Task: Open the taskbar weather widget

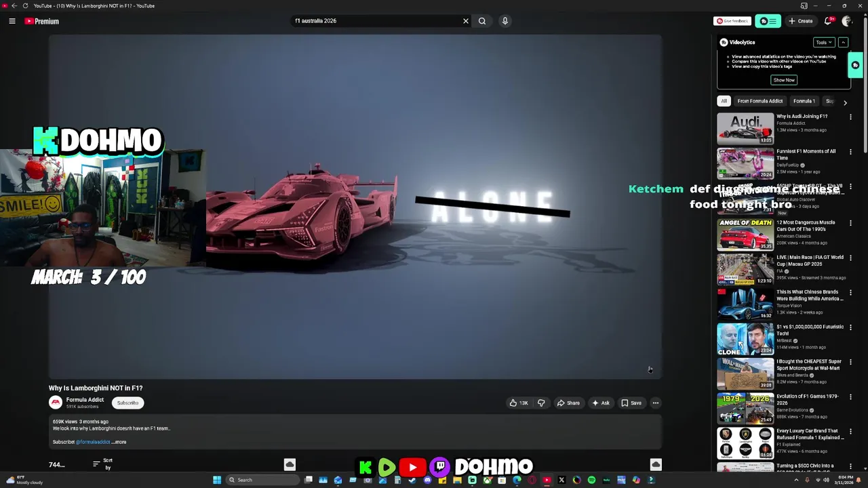Action: click(x=25, y=480)
